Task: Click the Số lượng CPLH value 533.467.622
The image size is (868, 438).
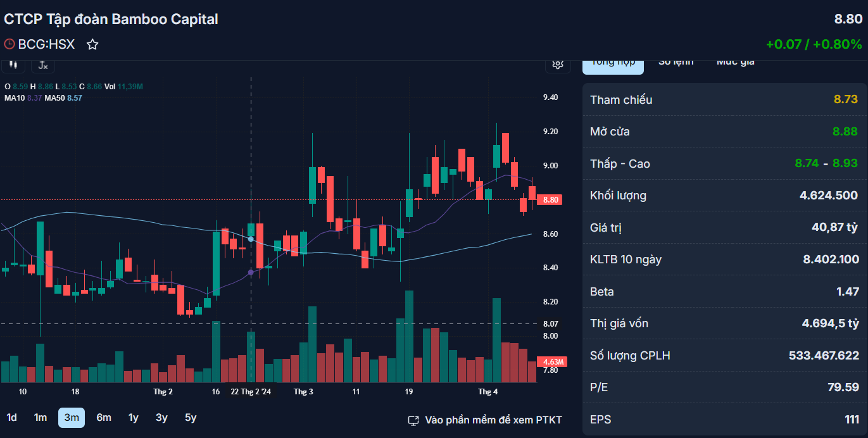Action: point(824,356)
